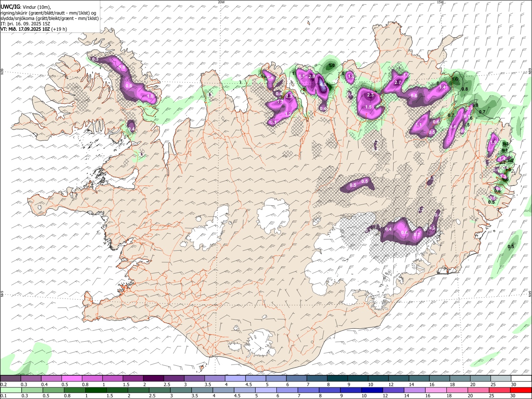Viewport: 532px width, 399px height.
Task: Click the pale green 0.1 swatch in lower legend
Action: click(x=11, y=390)
